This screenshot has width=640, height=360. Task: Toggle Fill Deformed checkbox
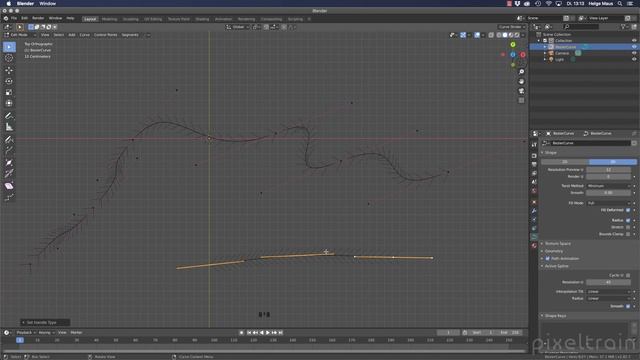pyautogui.click(x=628, y=210)
